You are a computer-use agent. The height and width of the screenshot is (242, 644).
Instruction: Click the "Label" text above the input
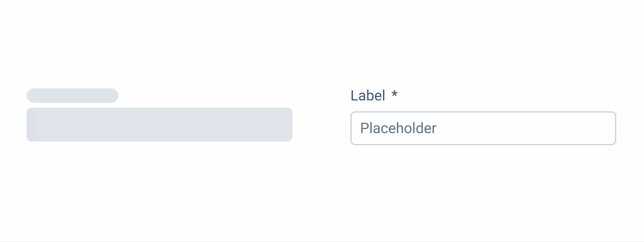coord(368,96)
